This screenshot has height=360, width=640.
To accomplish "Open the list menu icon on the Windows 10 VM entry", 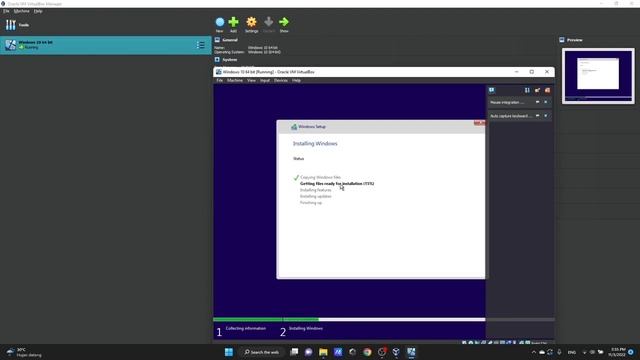I will point(200,45).
